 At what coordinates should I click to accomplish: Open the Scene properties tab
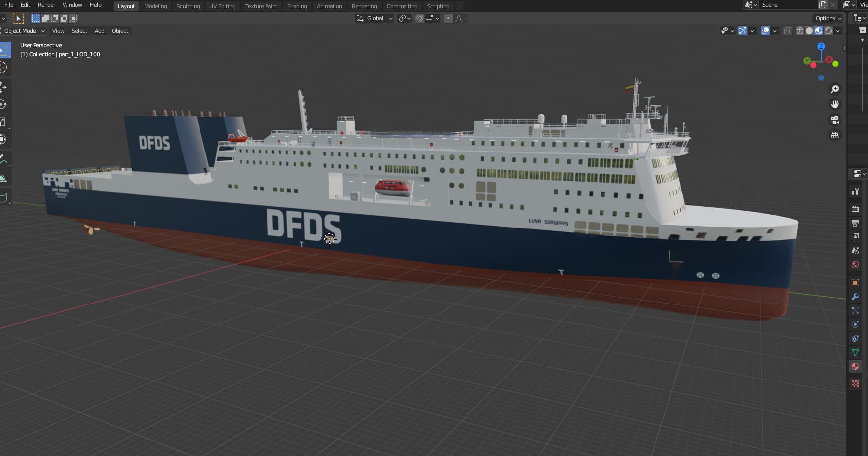point(855,251)
